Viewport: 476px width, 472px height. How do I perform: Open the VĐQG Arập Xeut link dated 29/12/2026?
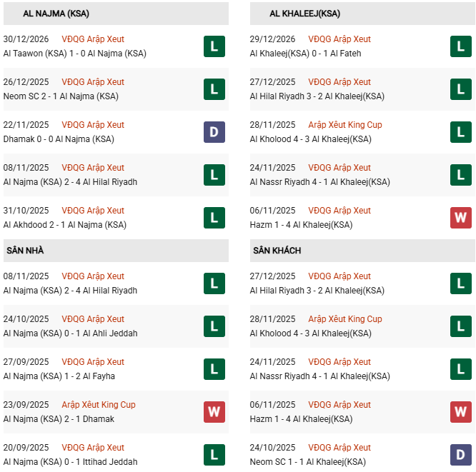(339, 39)
